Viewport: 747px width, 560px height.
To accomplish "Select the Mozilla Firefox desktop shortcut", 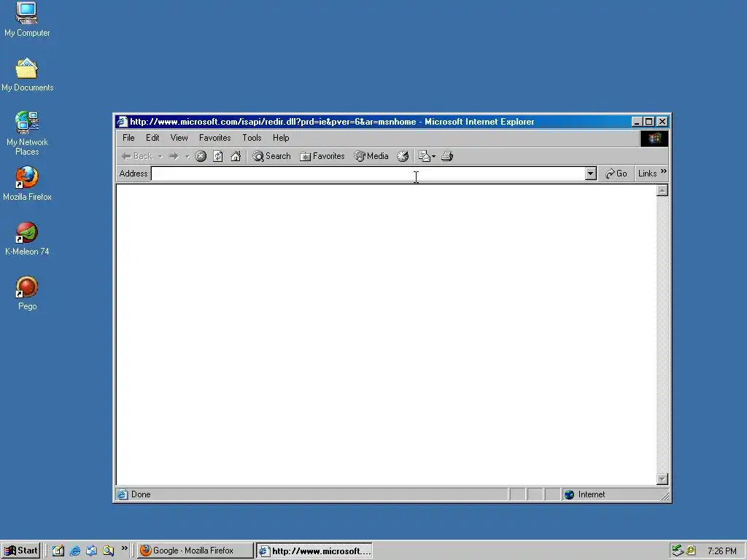I will (27, 184).
